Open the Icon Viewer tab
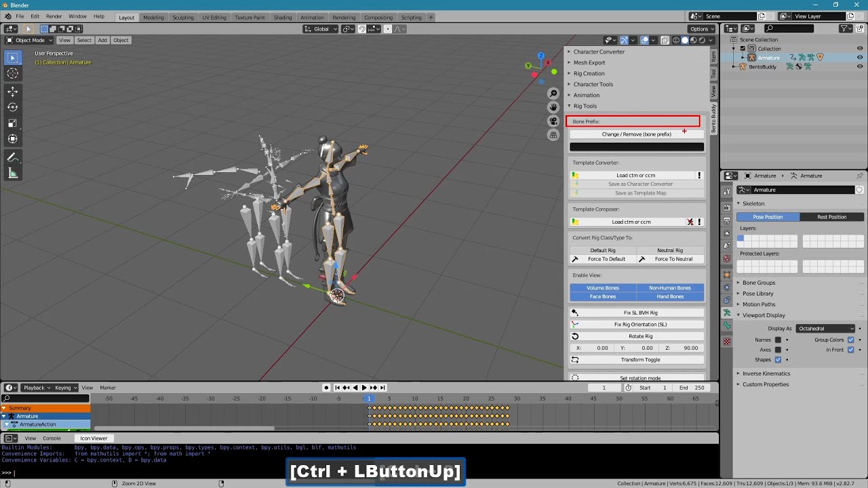 (94, 439)
